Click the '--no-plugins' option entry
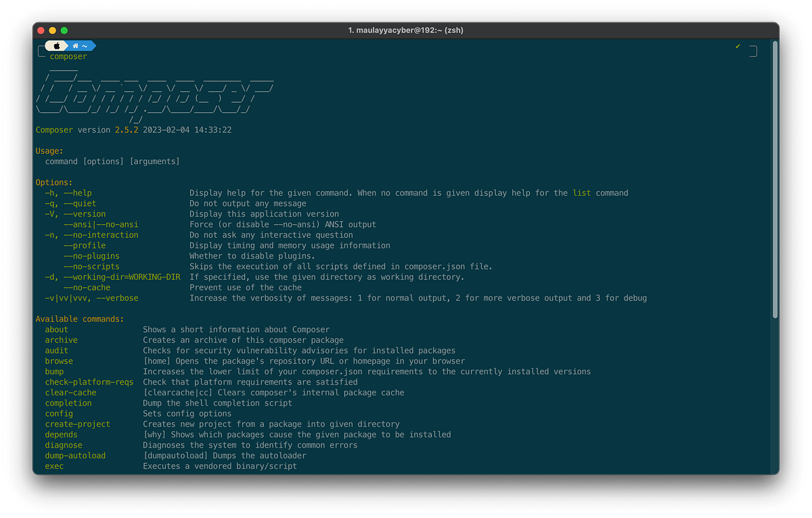 tap(91, 255)
